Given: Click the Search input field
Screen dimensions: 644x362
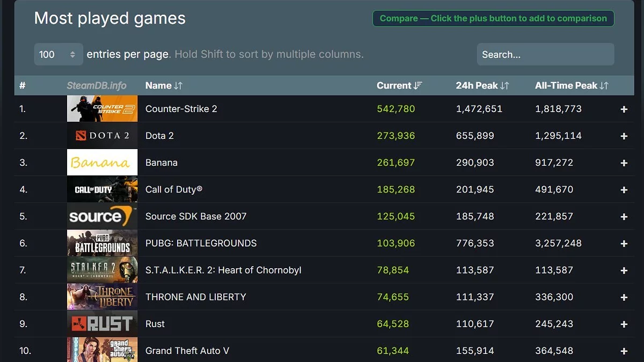Looking at the screenshot, I should 545,54.
